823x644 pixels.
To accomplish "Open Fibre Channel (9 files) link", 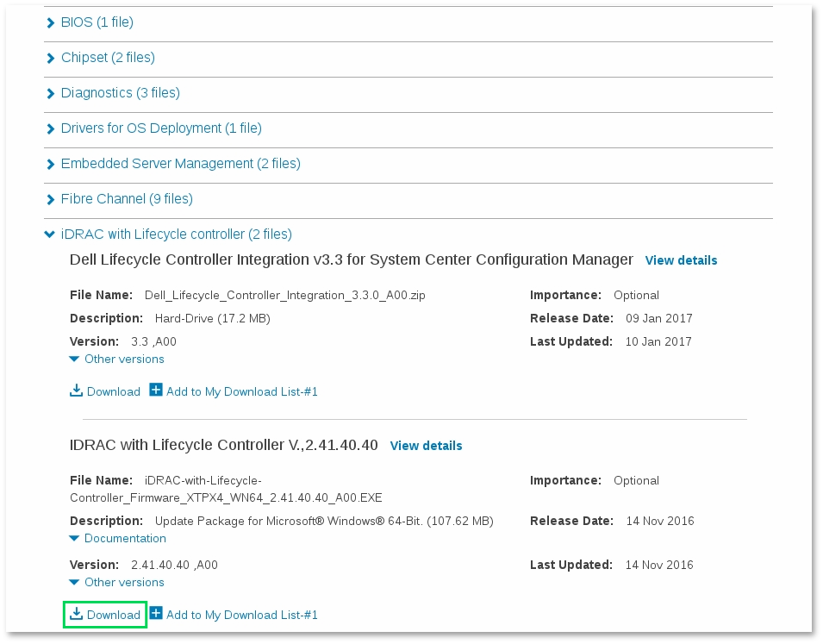I will coord(127,198).
